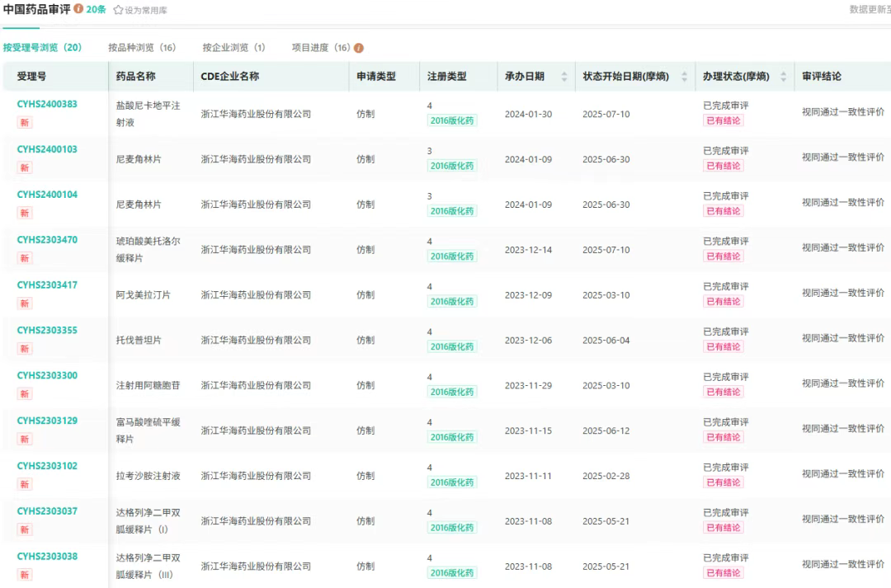Image resolution: width=891 pixels, height=588 pixels.
Task: Click 已有结论 tag in CYHS2303038 row
Action: pyautogui.click(x=724, y=572)
